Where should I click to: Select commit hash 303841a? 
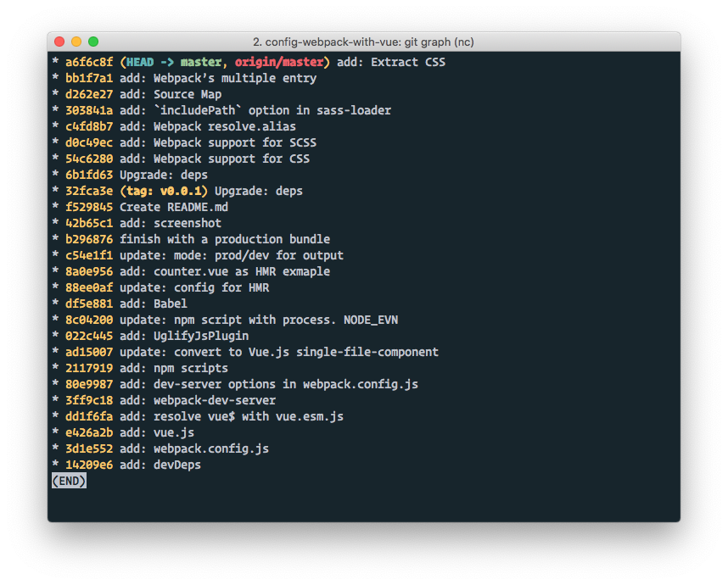[89, 110]
